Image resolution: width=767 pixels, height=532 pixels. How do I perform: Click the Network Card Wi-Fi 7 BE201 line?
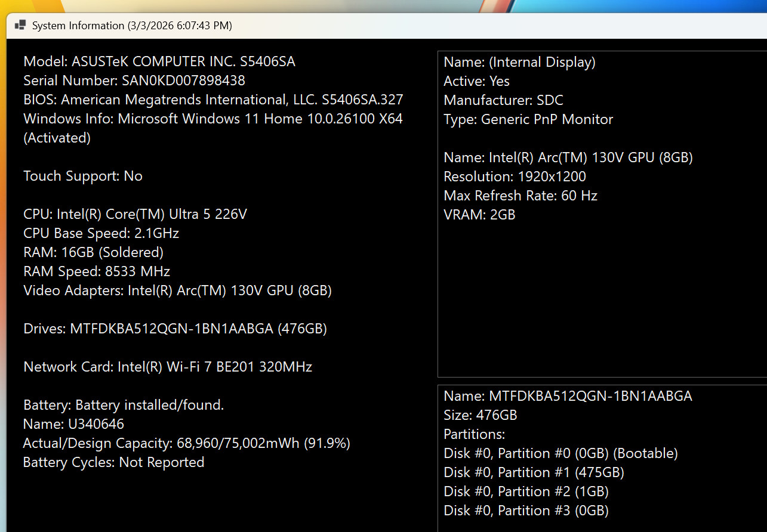tap(168, 367)
